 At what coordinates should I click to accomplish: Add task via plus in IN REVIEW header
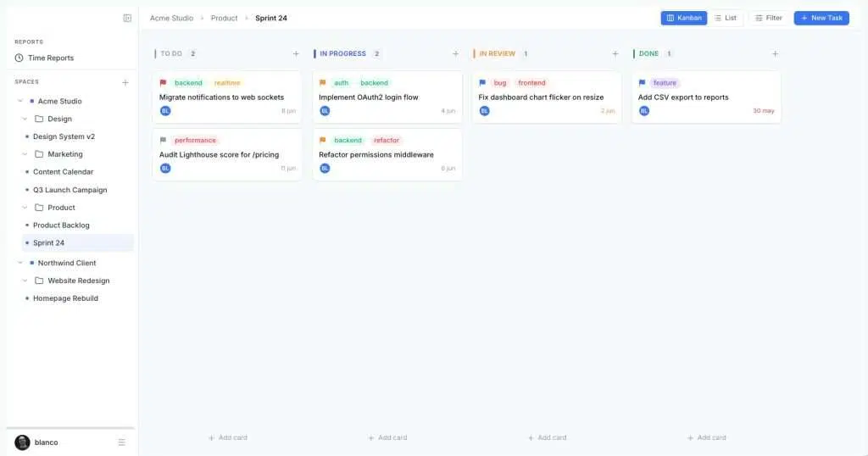click(x=615, y=53)
